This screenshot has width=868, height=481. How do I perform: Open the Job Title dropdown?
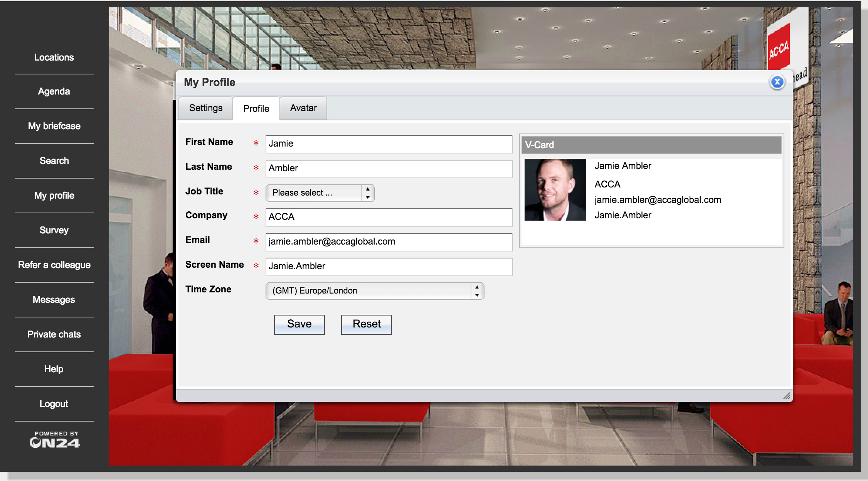click(320, 193)
